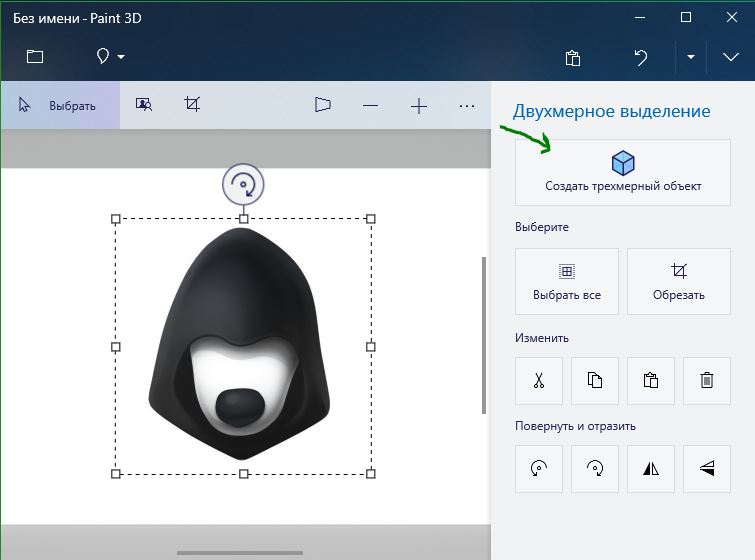Click the Двухмерное выделение heading
The image size is (755, 560).
tap(612, 111)
